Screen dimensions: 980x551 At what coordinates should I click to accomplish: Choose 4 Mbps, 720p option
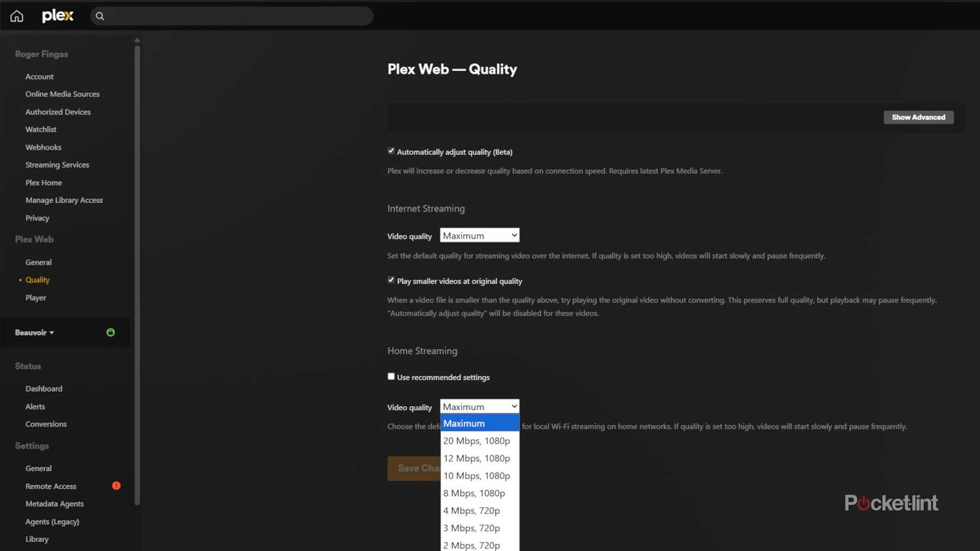point(480,511)
